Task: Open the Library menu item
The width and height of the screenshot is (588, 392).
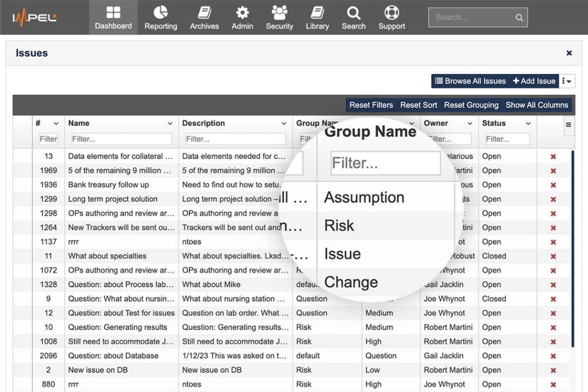Action: [x=317, y=17]
